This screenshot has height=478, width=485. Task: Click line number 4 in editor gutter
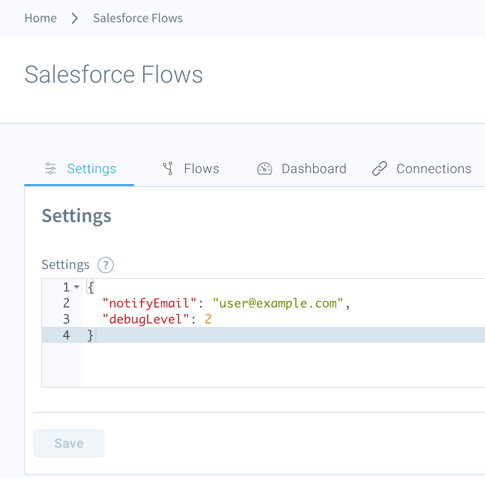pos(66,335)
